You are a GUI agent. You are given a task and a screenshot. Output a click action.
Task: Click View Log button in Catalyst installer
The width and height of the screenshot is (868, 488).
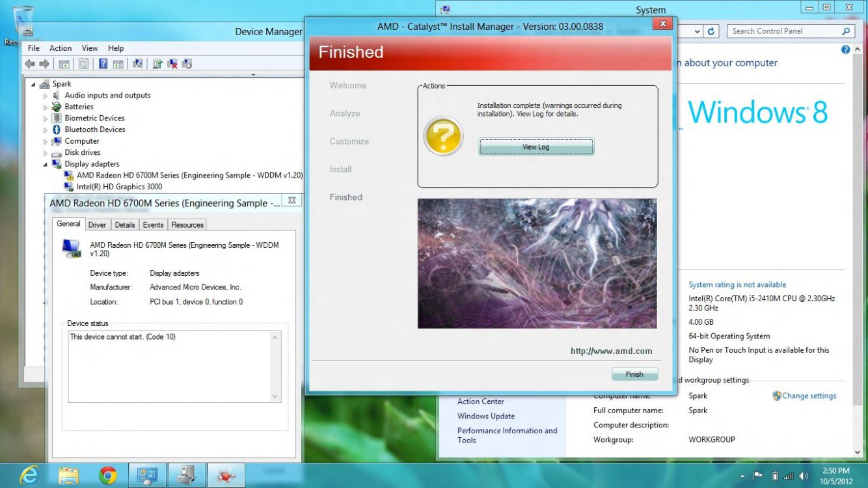coord(536,147)
